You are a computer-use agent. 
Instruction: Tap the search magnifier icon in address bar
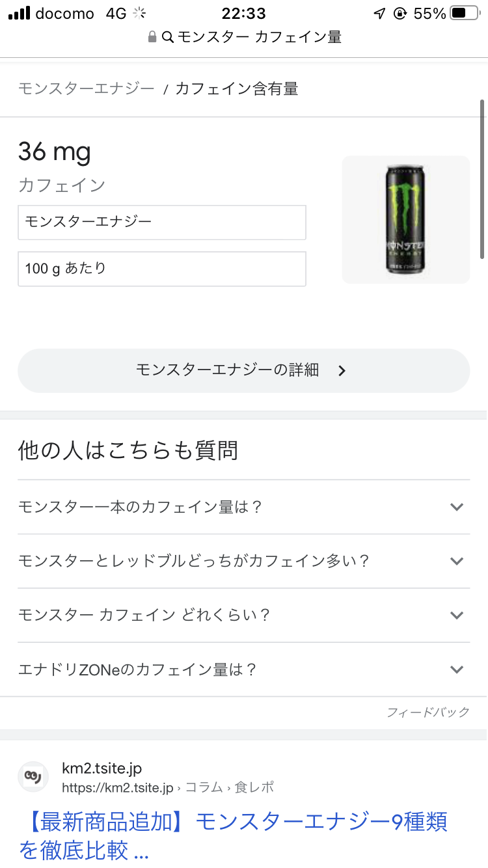[168, 37]
